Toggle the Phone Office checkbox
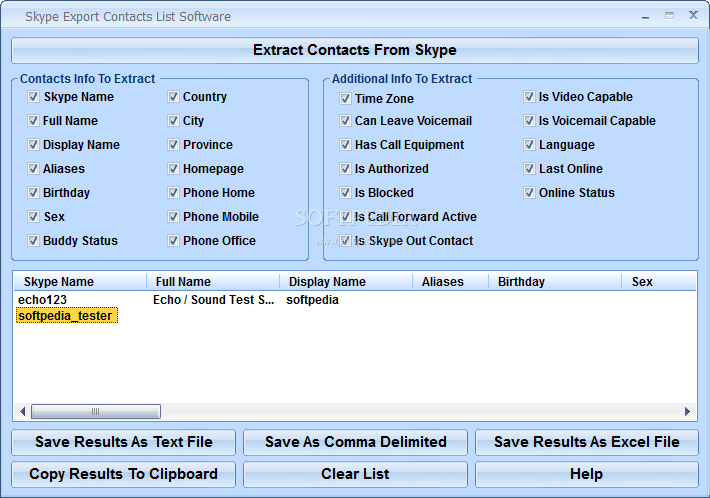The image size is (710, 498). [x=173, y=240]
